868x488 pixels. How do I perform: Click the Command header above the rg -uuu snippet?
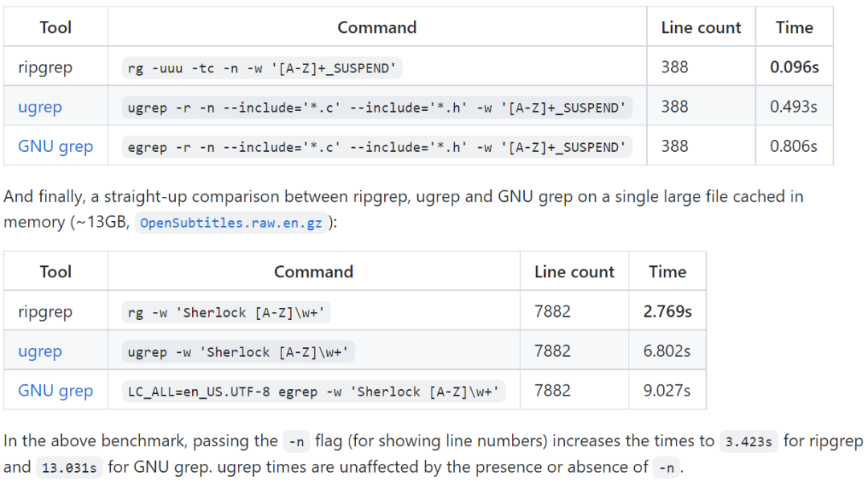[x=377, y=27]
